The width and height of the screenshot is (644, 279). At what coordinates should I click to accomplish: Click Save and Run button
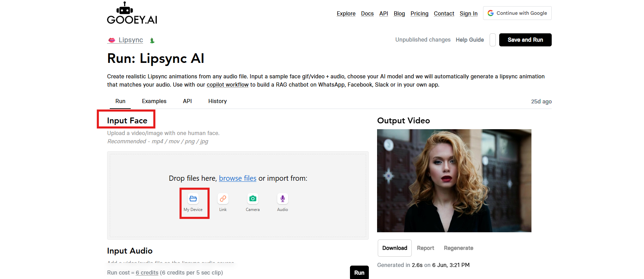click(x=525, y=40)
